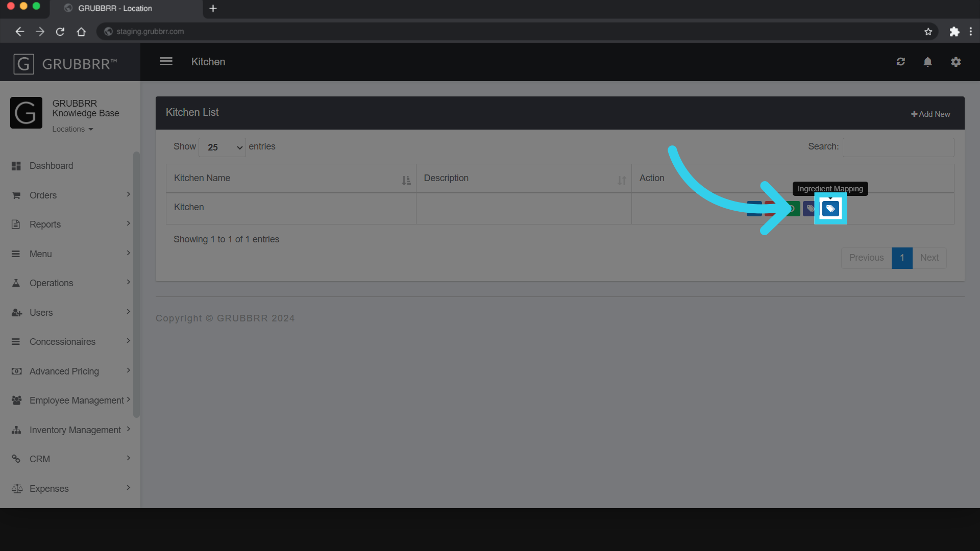The height and width of the screenshot is (551, 980).
Task: Reload the browser page
Action: click(x=60, y=32)
